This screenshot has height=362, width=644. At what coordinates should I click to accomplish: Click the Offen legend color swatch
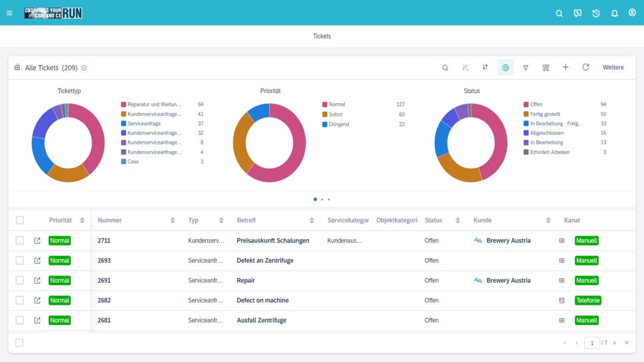(x=526, y=105)
